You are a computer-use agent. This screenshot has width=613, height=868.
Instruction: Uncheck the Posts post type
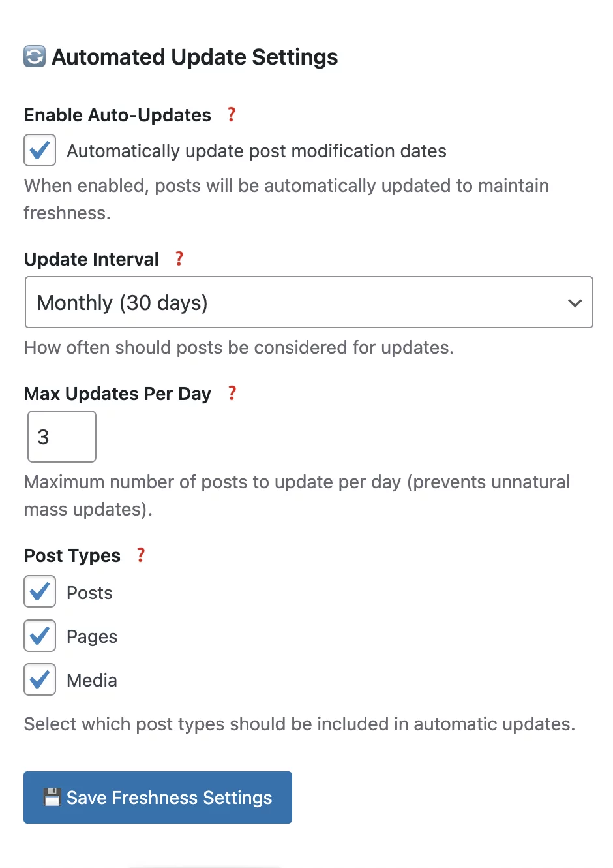coord(40,592)
